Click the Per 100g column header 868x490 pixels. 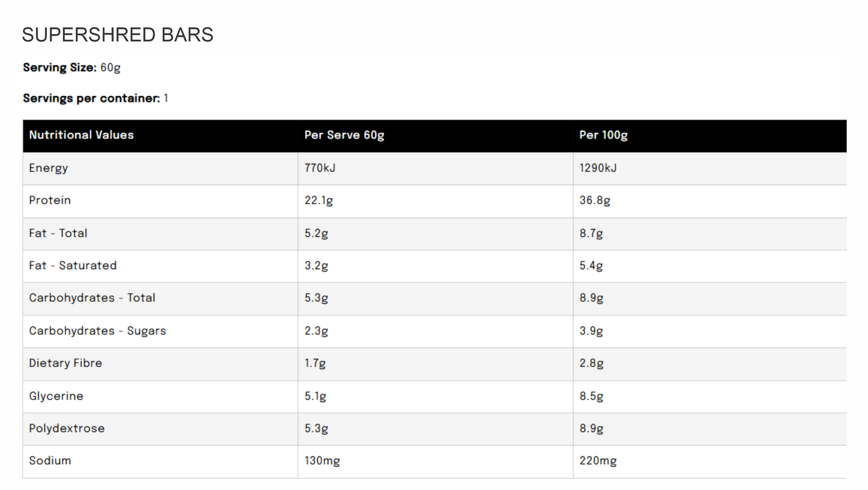[x=603, y=135]
